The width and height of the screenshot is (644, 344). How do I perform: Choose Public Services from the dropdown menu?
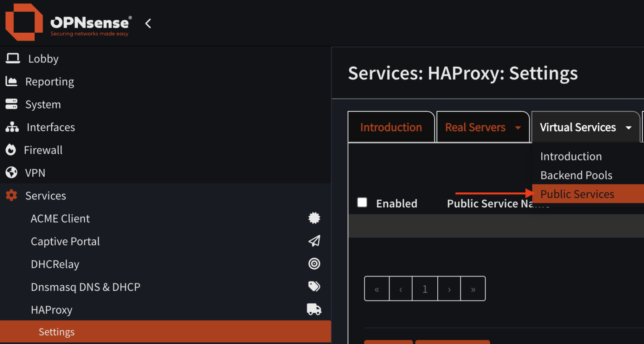pos(577,194)
